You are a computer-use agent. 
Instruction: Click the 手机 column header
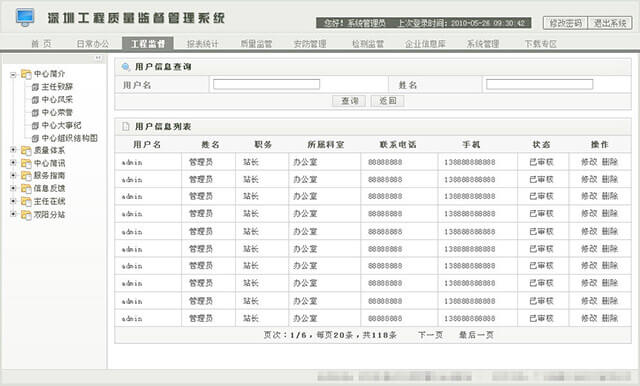pyautogui.click(x=471, y=144)
